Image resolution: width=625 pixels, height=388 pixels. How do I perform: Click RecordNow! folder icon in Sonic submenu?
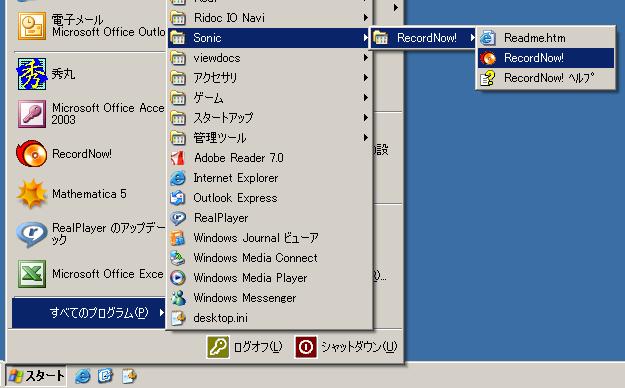pyautogui.click(x=381, y=38)
